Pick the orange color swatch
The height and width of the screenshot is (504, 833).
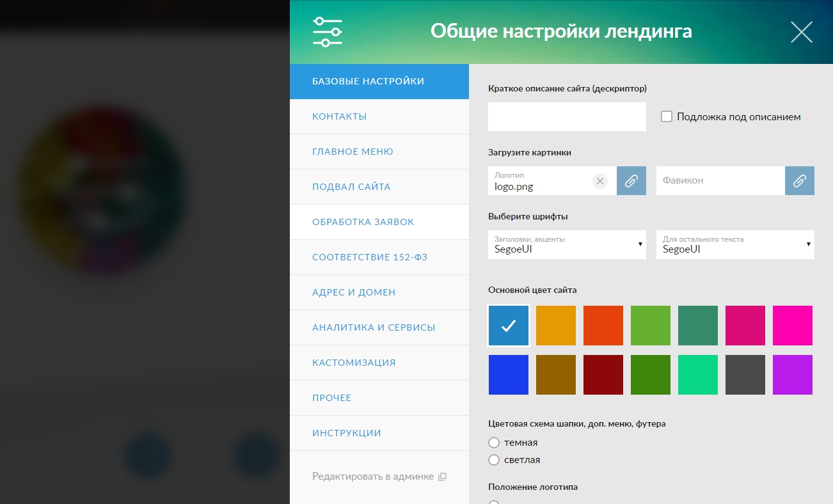[x=555, y=326]
